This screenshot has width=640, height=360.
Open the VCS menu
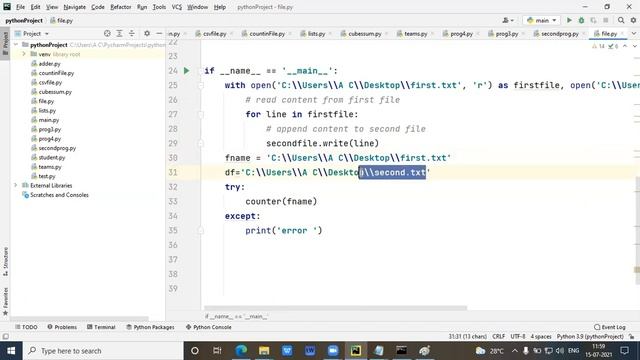pyautogui.click(x=177, y=7)
